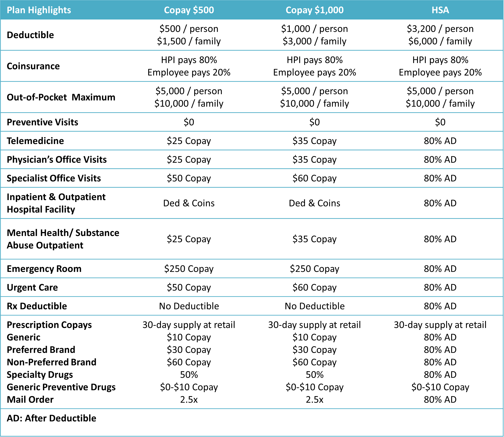Select the '$1,500 / family' deductible value

[x=189, y=41]
